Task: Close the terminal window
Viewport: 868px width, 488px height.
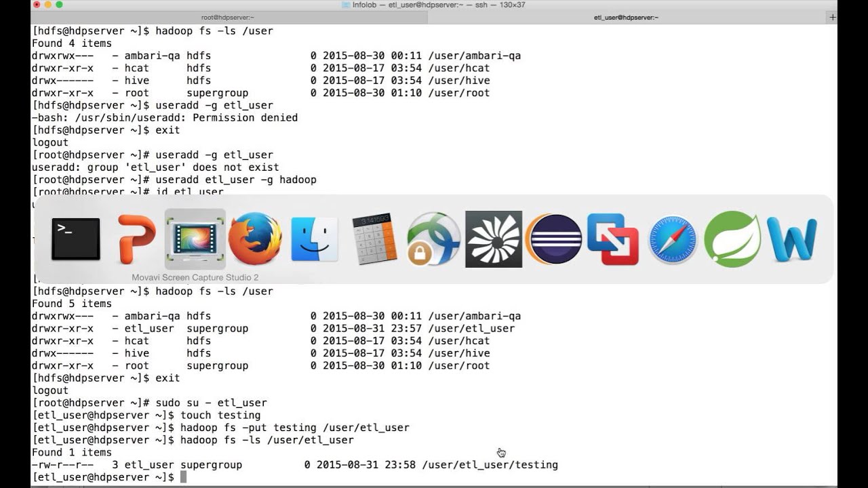Action: click(x=36, y=5)
